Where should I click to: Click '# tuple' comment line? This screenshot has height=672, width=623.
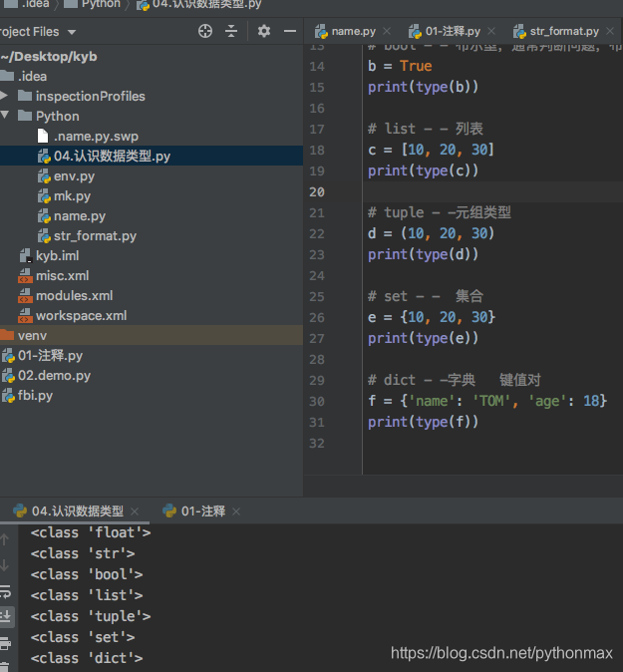tap(440, 212)
